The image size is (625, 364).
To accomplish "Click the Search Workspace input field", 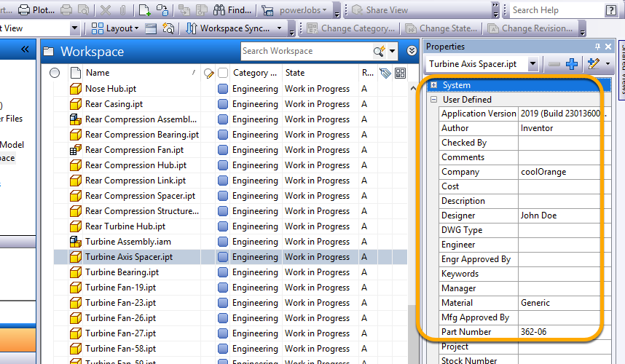I will (305, 51).
